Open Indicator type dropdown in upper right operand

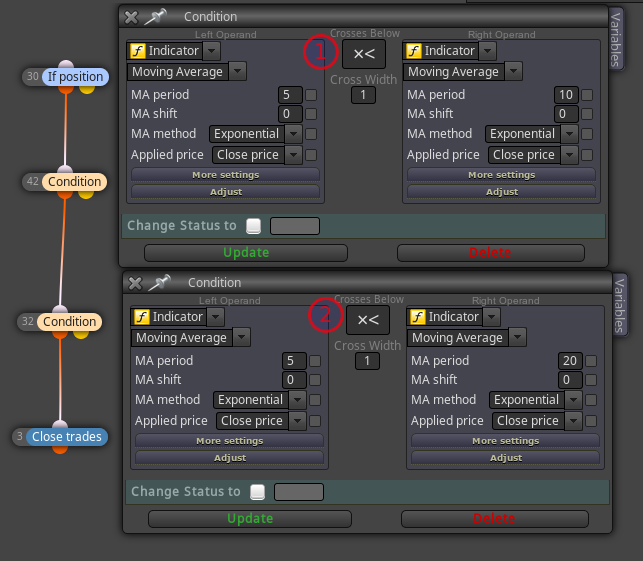coord(488,51)
